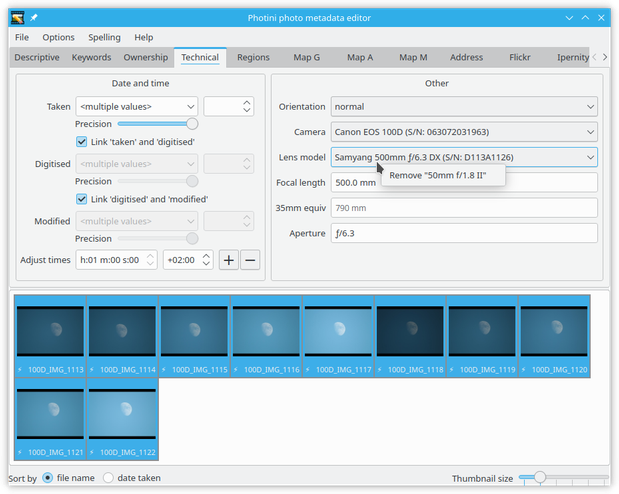Switch to the Flickr tab
This screenshot has width=619, height=494.
[x=520, y=57]
